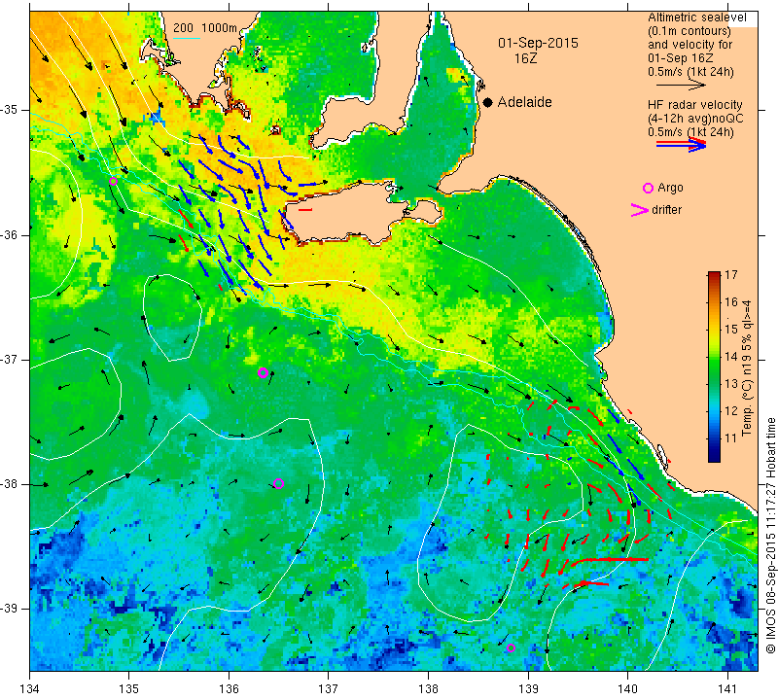Click the Argo legend circle symbol

tap(648, 188)
